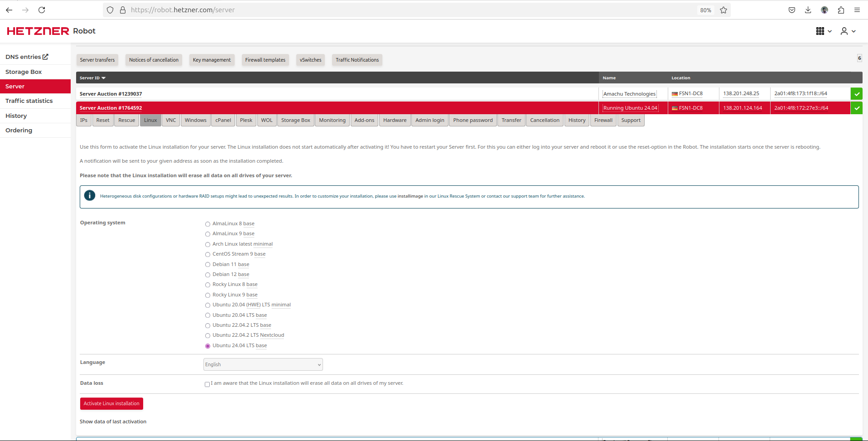Viewport: 868px width, 441px height.
Task: Click Activate Linux installation button
Action: [x=111, y=403]
